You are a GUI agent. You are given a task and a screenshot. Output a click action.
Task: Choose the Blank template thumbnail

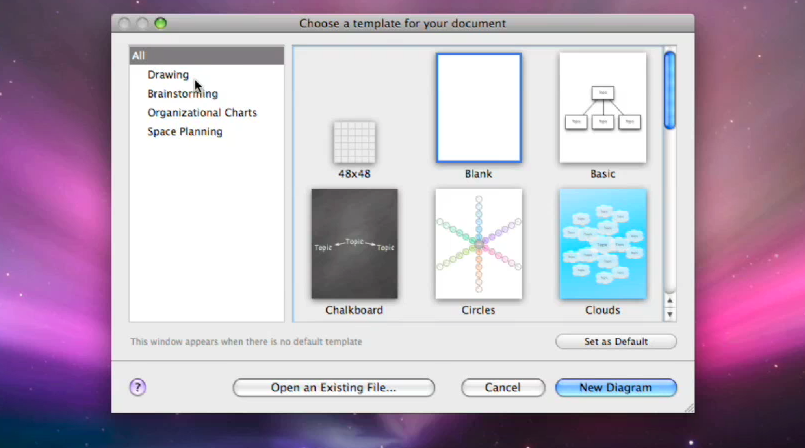pos(478,108)
